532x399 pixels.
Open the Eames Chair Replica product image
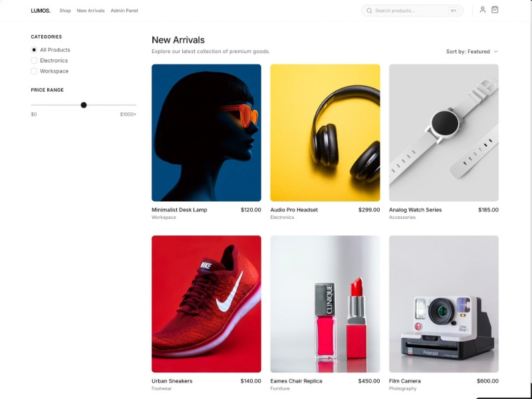point(325,304)
